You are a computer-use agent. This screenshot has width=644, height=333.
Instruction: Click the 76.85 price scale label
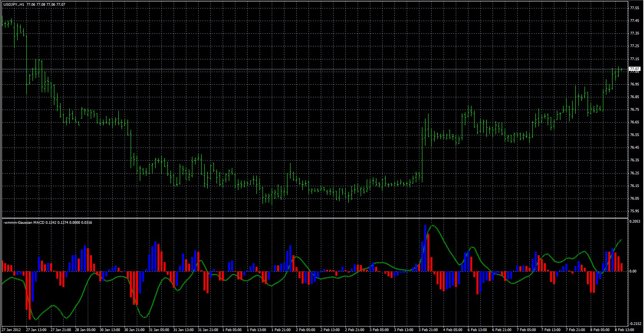tap(634, 97)
